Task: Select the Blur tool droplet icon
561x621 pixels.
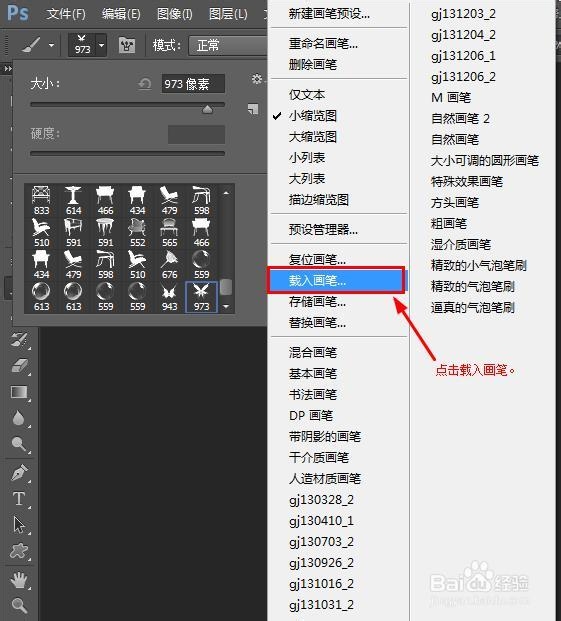Action: tap(19, 418)
